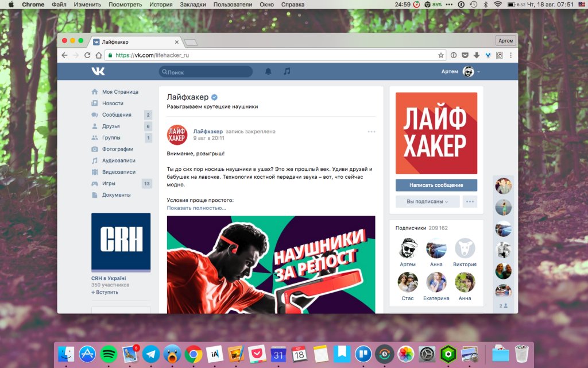
Task: Open Закладки menu
Action: tap(193, 5)
